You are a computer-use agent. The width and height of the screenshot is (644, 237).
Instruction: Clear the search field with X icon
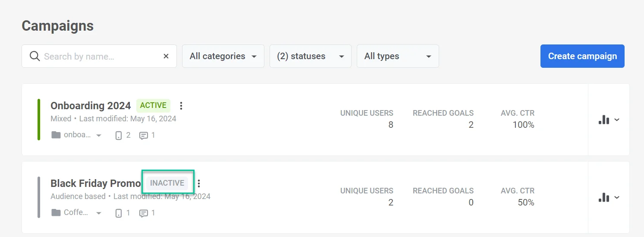[166, 56]
